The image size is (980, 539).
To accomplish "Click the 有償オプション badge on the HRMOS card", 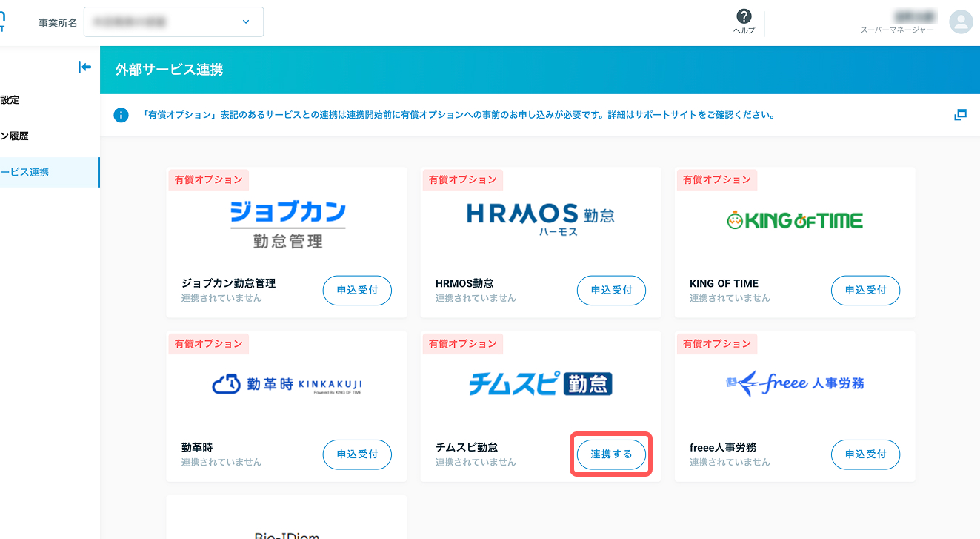I will point(462,179).
